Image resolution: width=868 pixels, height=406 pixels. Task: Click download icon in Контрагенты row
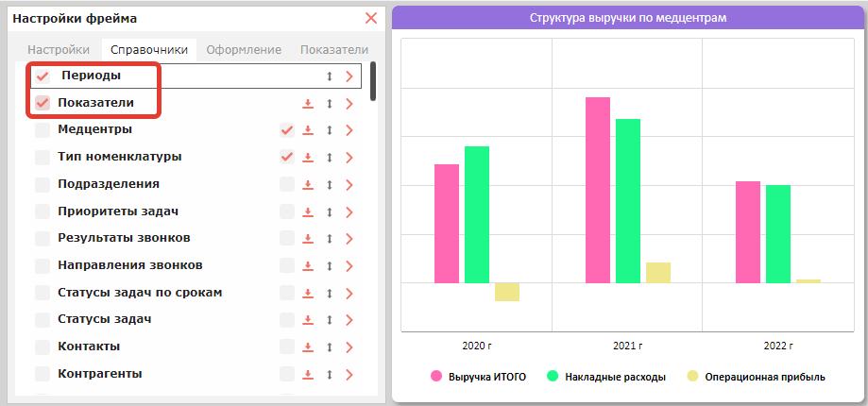tap(308, 375)
